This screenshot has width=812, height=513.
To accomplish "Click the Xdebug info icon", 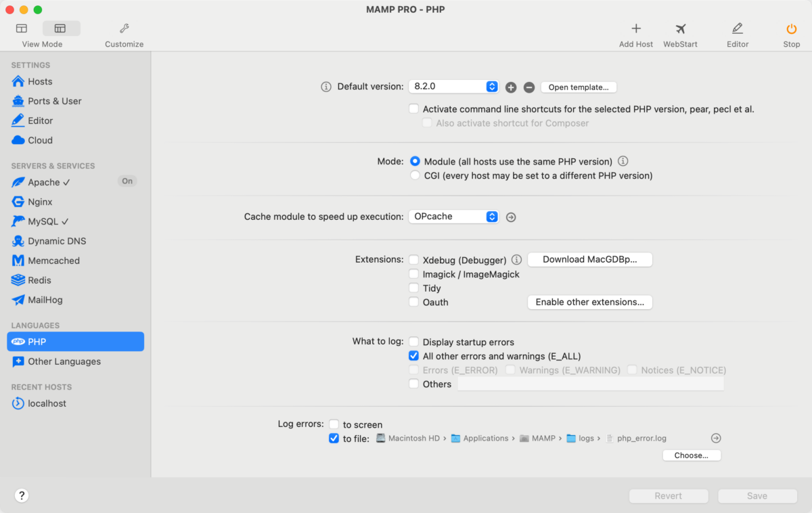I will (516, 260).
